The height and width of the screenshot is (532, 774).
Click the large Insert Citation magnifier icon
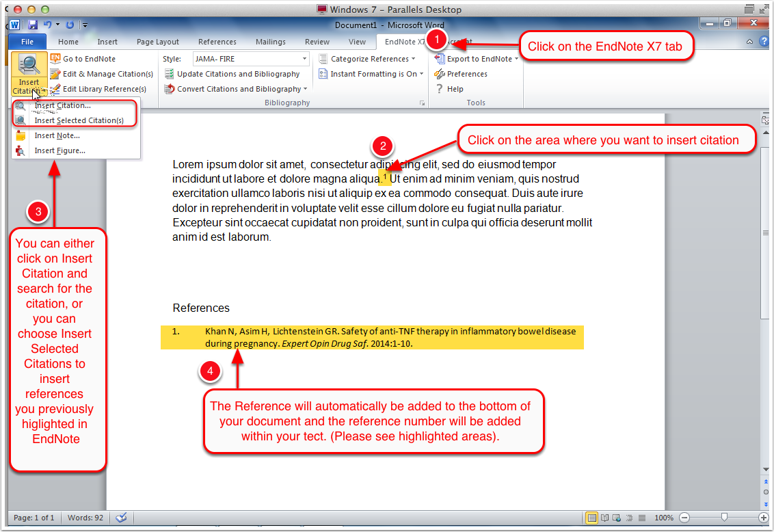[29, 64]
